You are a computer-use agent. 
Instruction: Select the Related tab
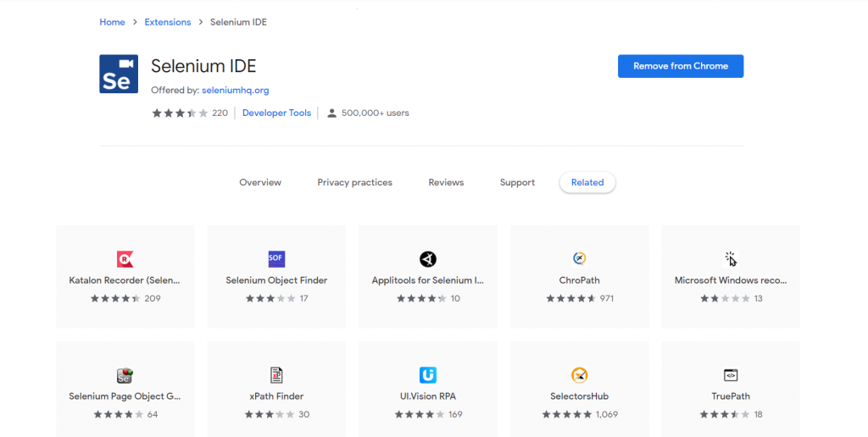click(x=587, y=183)
